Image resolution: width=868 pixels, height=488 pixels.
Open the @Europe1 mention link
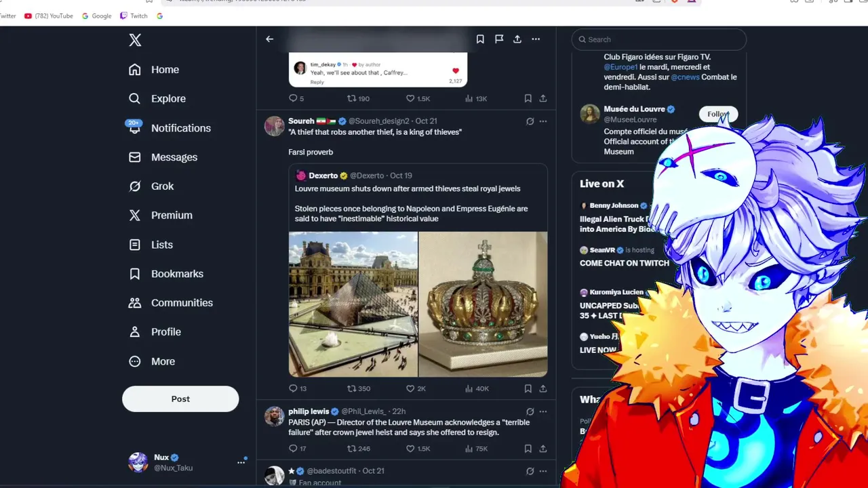tap(620, 67)
